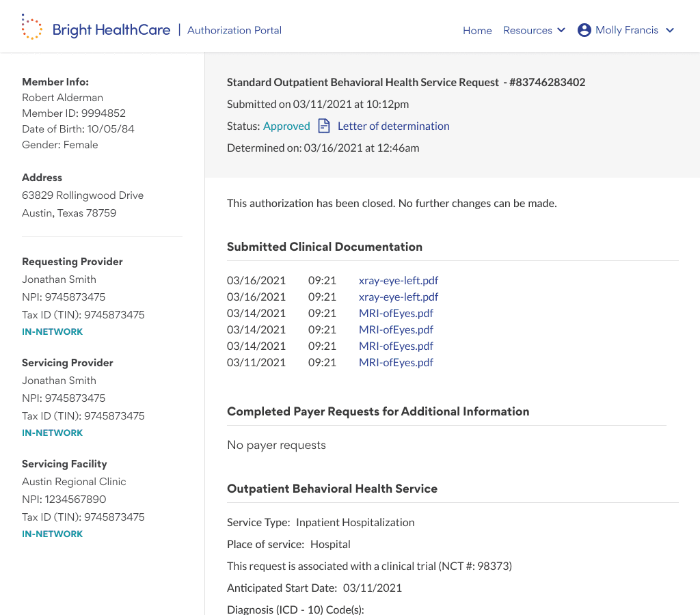Click Place of service Hospital
This screenshot has width=700, height=615.
coord(288,544)
